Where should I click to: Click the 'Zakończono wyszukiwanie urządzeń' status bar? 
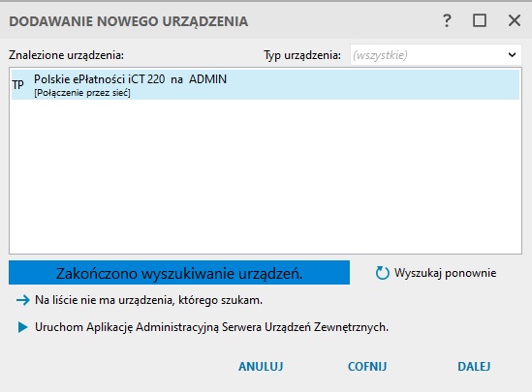(x=179, y=273)
